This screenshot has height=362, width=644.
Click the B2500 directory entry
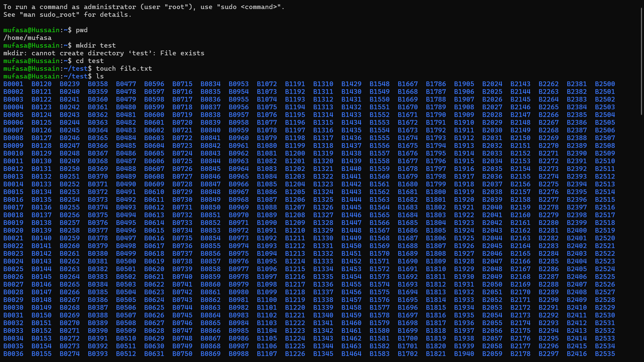605,84
